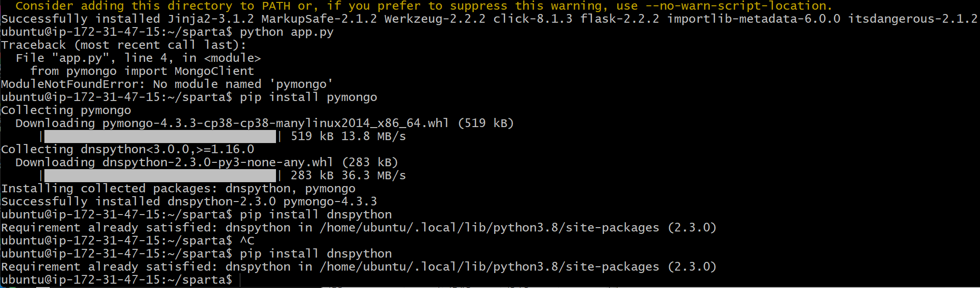
Task: Click 'Installing collected packages' line
Action: point(178,188)
